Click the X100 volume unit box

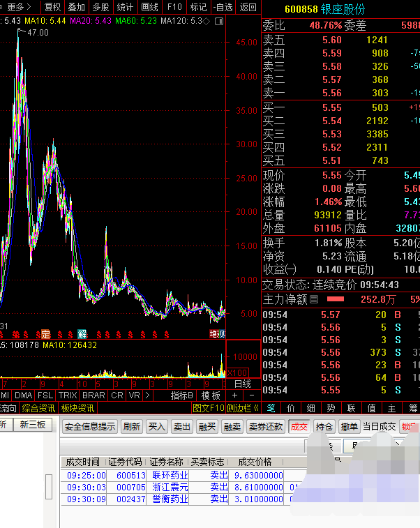click(238, 372)
